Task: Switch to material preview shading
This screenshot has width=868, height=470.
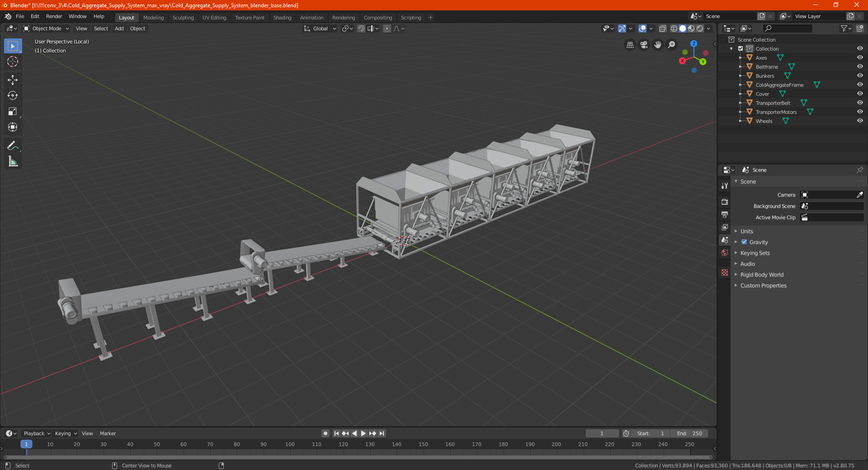Action: click(x=691, y=28)
